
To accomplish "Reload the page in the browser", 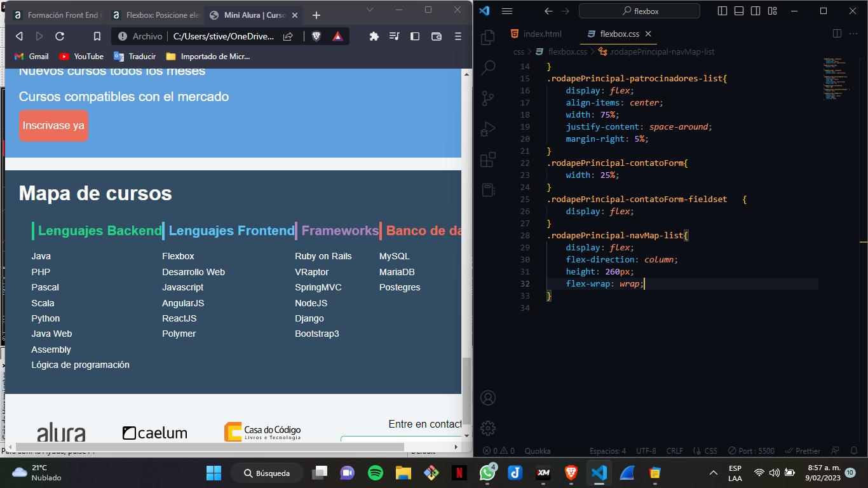I will coord(60,36).
